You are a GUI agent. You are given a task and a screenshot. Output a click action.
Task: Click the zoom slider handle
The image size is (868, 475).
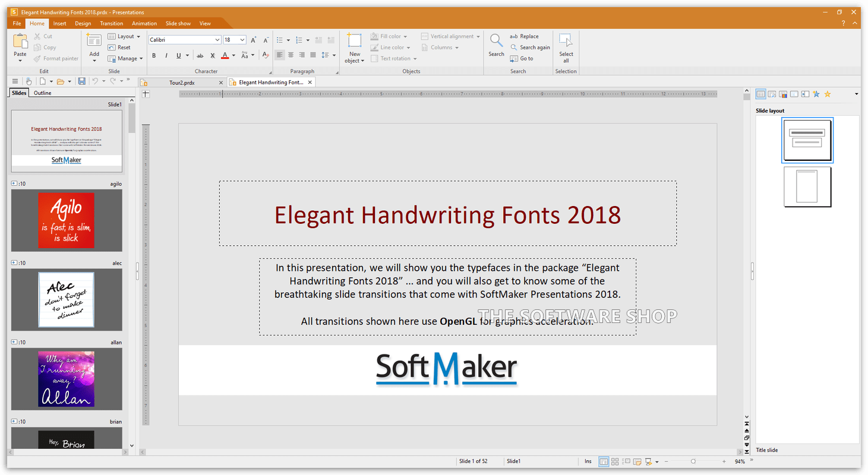[x=693, y=461]
